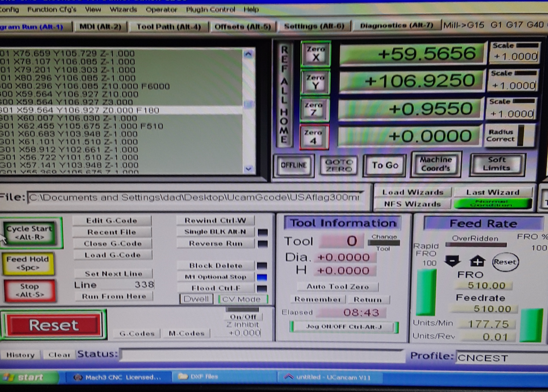The height and width of the screenshot is (392, 548).
Task: Increase feed rate override with plus arrow
Action: 477,261
